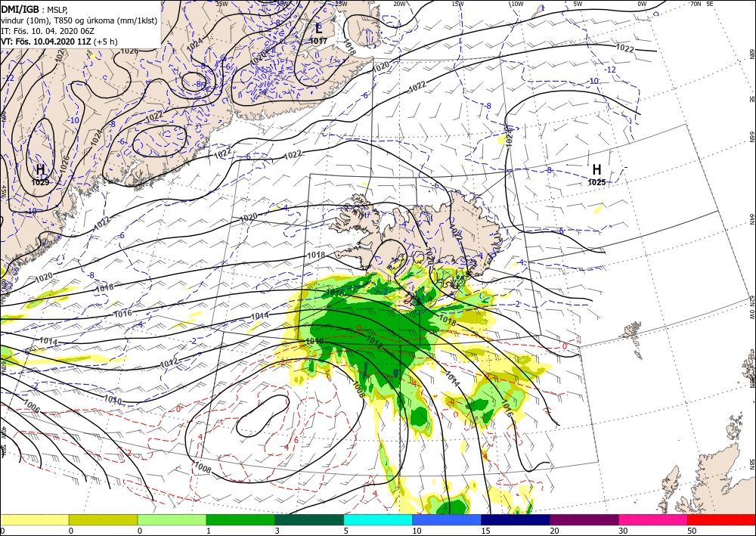The image size is (756, 536).
Task: Select the 'vindur (10m), T850 og úrkoma' line
Action: pos(79,20)
